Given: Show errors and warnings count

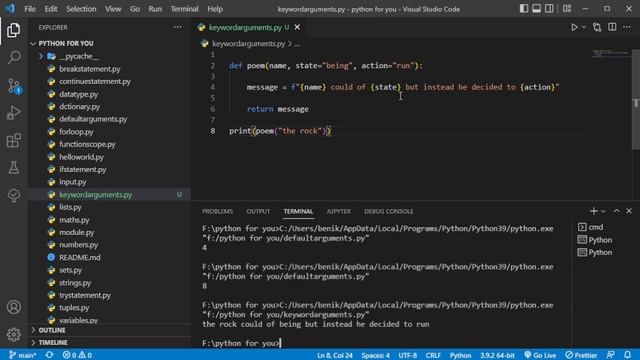Looking at the screenshot, I should tap(77, 355).
